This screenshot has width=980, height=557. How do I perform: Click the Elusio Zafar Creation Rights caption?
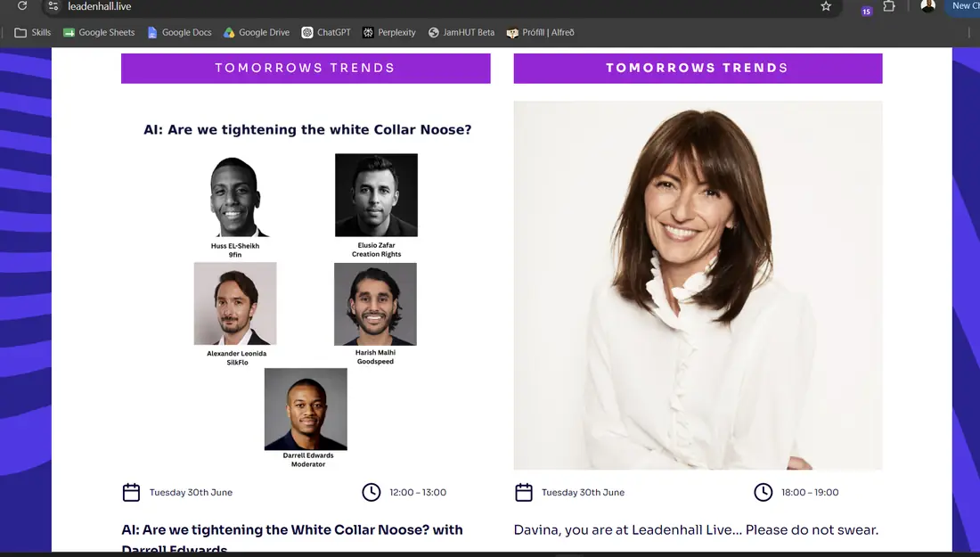pos(376,250)
